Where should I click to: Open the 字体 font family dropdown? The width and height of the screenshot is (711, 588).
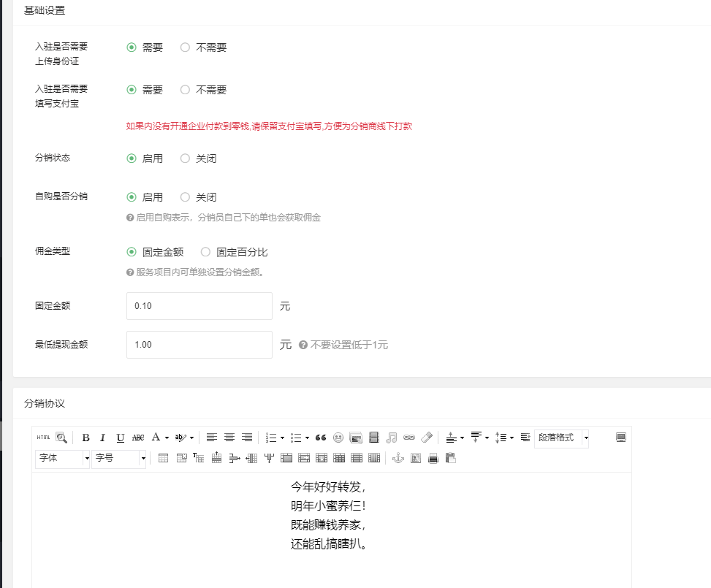[63, 458]
